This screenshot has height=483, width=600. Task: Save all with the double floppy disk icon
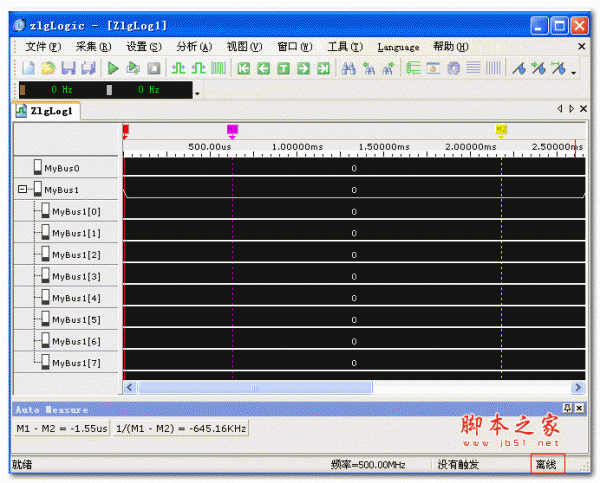(88, 69)
